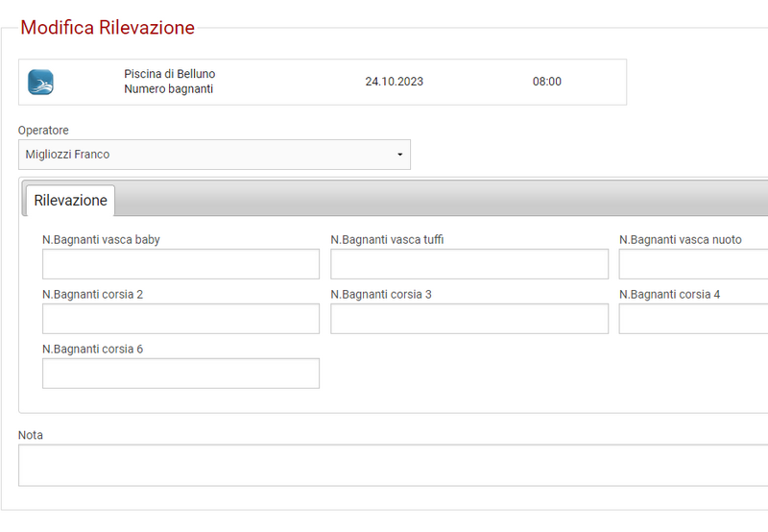Screen dimensions: 768x532
Task: Click the small arrow in Operatore combo box
Action: tap(399, 155)
